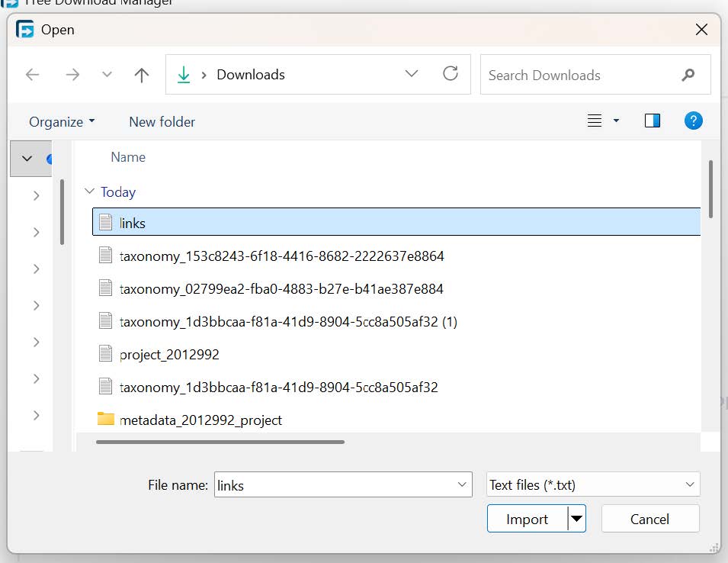
Task: Change the view layout icon
Action: (x=595, y=121)
